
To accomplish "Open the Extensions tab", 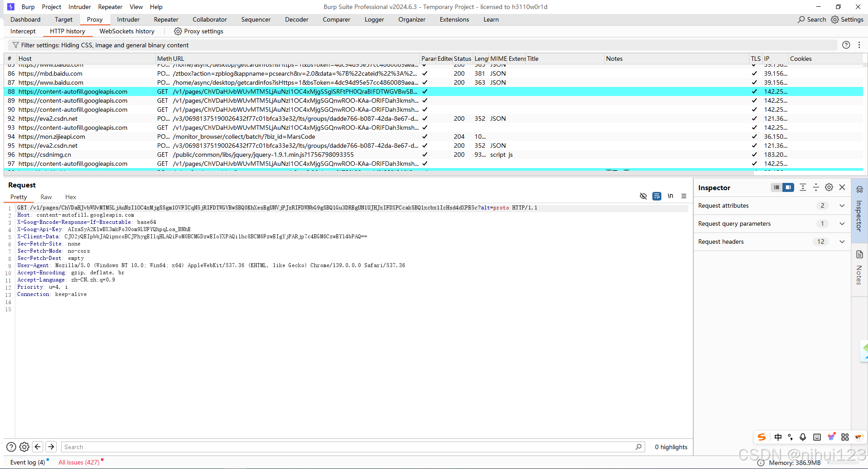I will [x=454, y=19].
